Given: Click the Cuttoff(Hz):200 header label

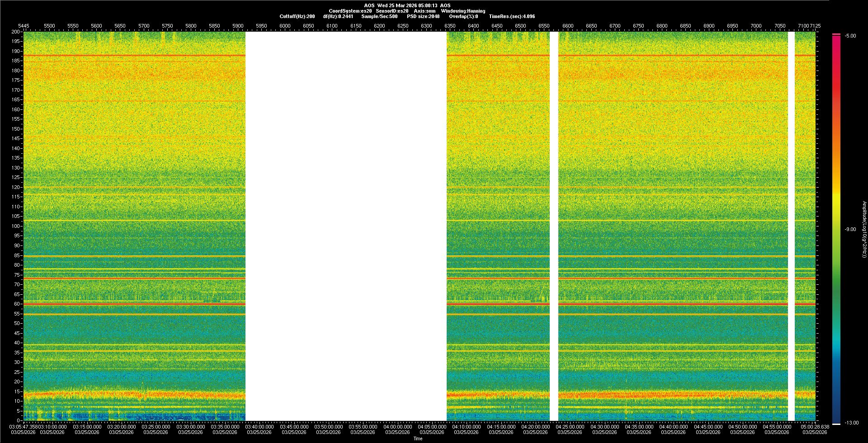Looking at the screenshot, I should point(297,16).
